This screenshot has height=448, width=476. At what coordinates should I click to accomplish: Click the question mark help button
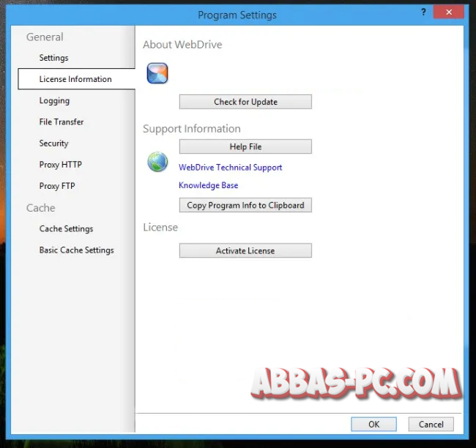pos(423,12)
